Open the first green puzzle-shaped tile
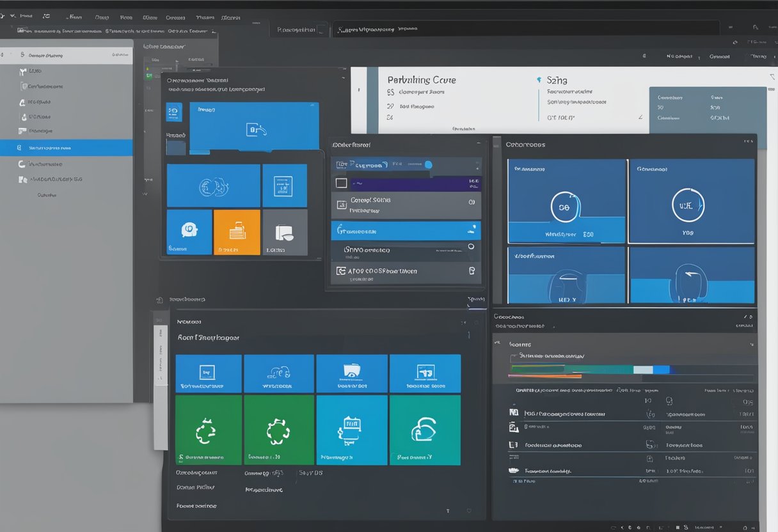778x532 pixels. pyautogui.click(x=208, y=430)
